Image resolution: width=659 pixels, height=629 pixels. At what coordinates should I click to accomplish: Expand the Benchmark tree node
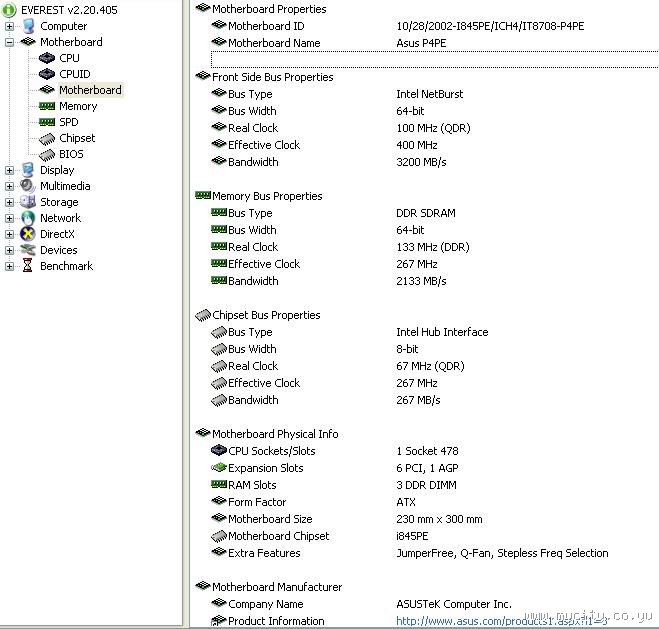9,266
